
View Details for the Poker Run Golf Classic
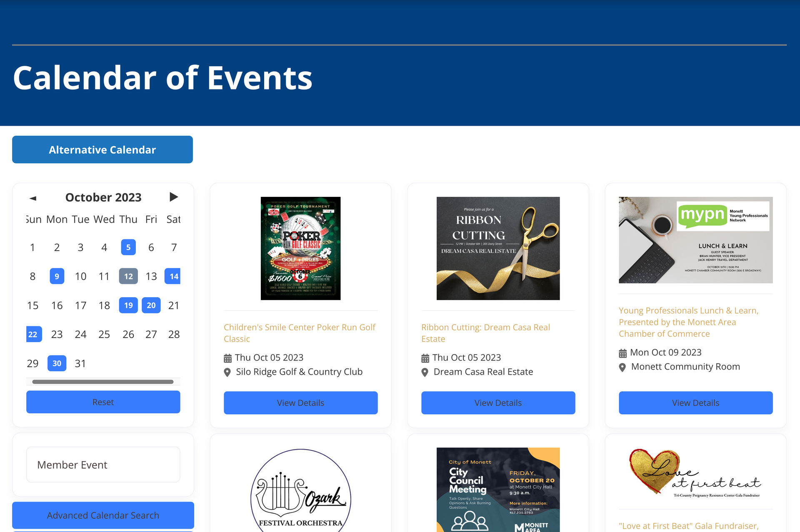point(300,403)
